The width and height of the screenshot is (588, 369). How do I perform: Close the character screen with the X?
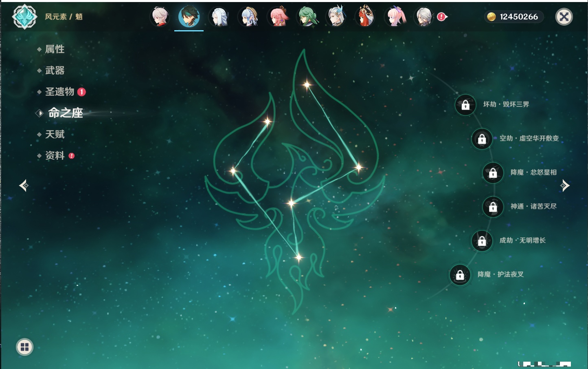click(564, 17)
